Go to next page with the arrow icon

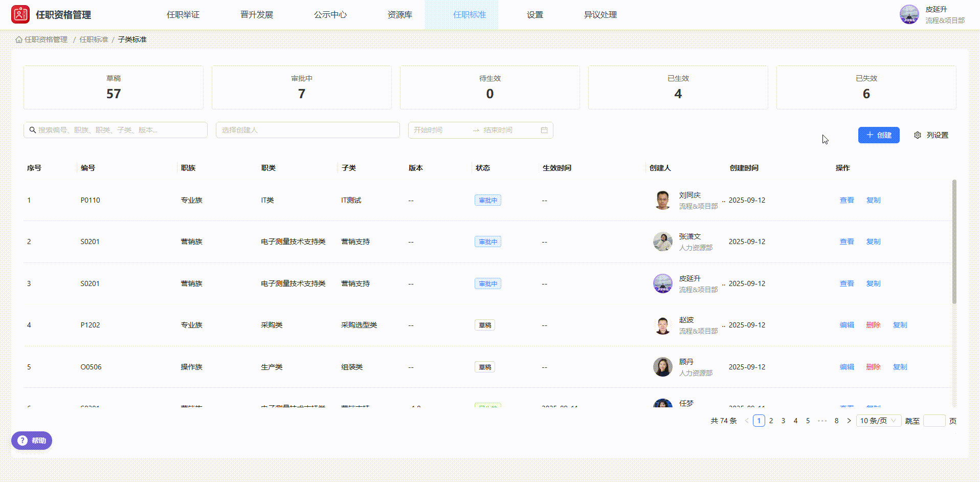click(x=849, y=420)
